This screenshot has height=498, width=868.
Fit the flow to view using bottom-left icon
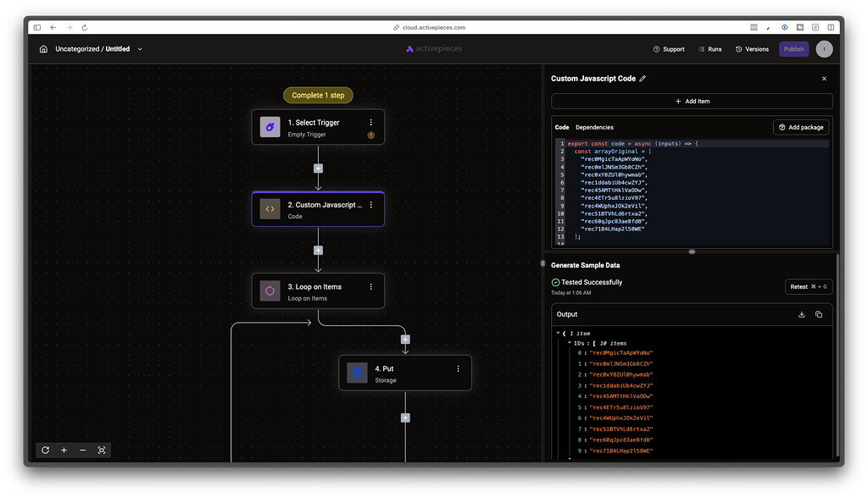(x=102, y=450)
